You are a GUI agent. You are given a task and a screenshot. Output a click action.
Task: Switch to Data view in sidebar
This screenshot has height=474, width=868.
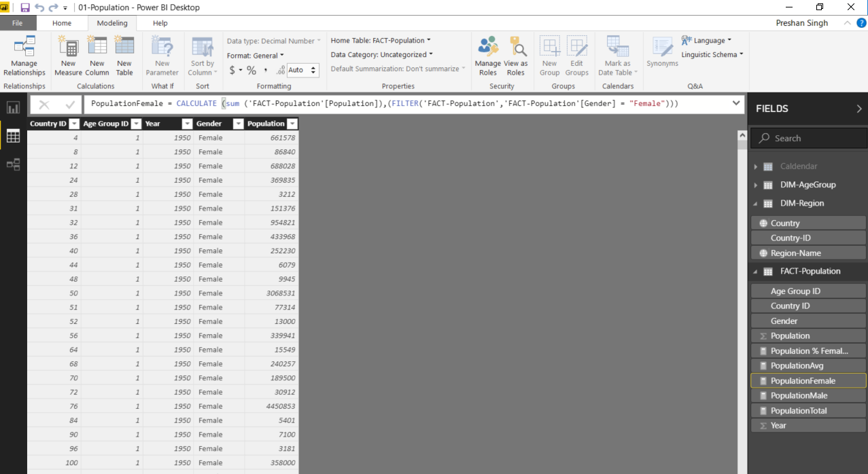(x=13, y=136)
